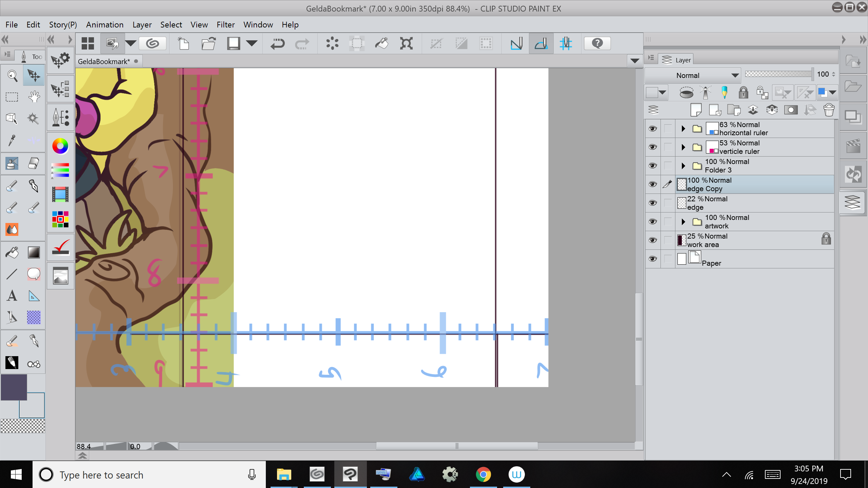Click the Clear canvas toolbar icon
The width and height of the screenshot is (868, 488).
332,44
